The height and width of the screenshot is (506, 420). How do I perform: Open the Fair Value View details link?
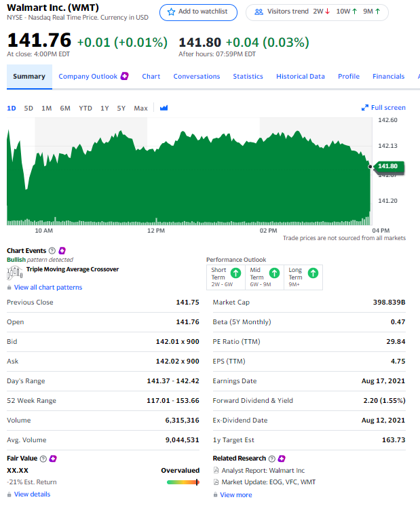tap(33, 494)
